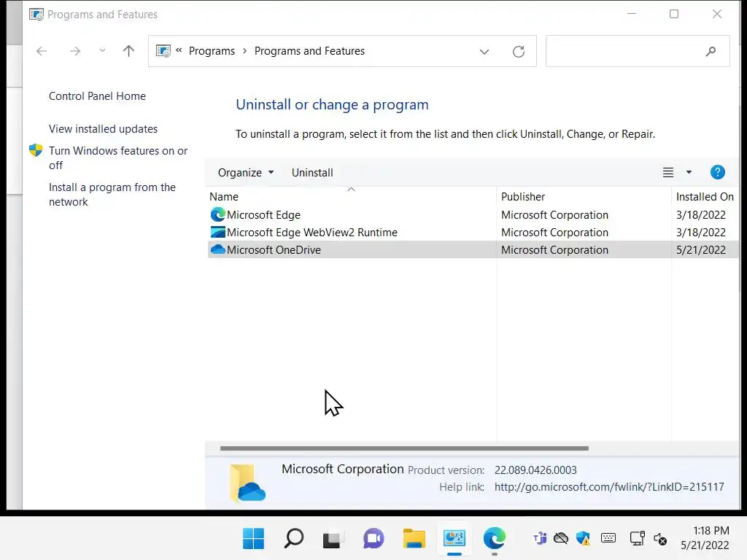
Task: Click the WebView2 Runtime icon in list
Action: tap(217, 233)
